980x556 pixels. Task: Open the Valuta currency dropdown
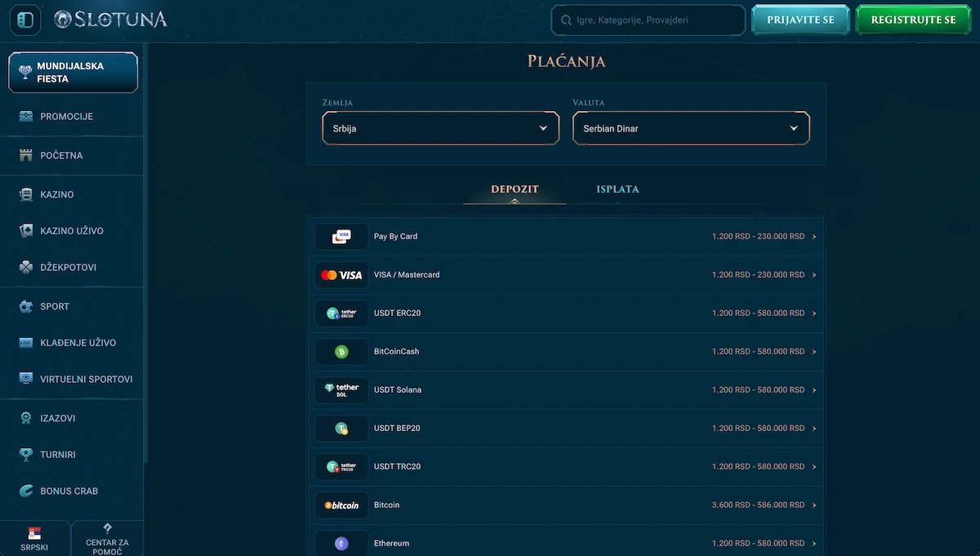pyautogui.click(x=691, y=128)
